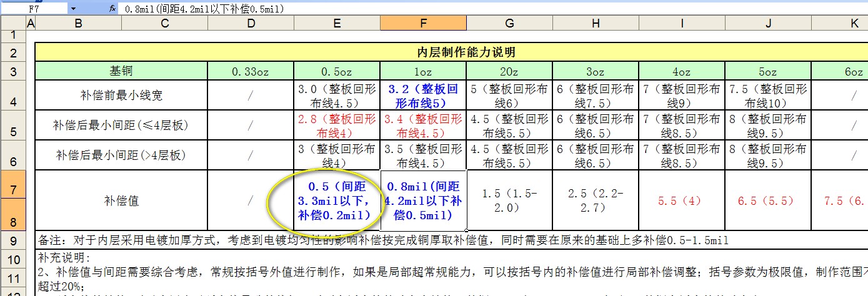
Task: Click cell 6(整板回形布线7.5)
Action: (x=596, y=95)
